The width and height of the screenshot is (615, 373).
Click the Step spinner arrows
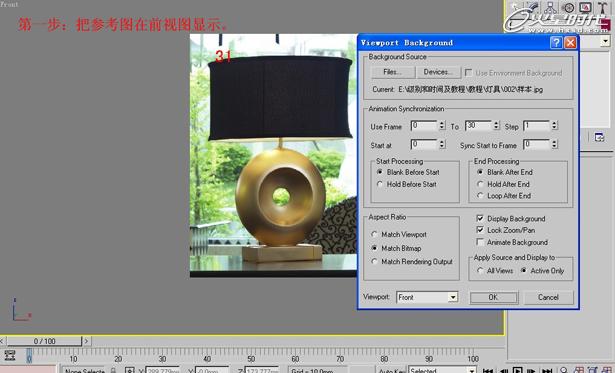554,126
